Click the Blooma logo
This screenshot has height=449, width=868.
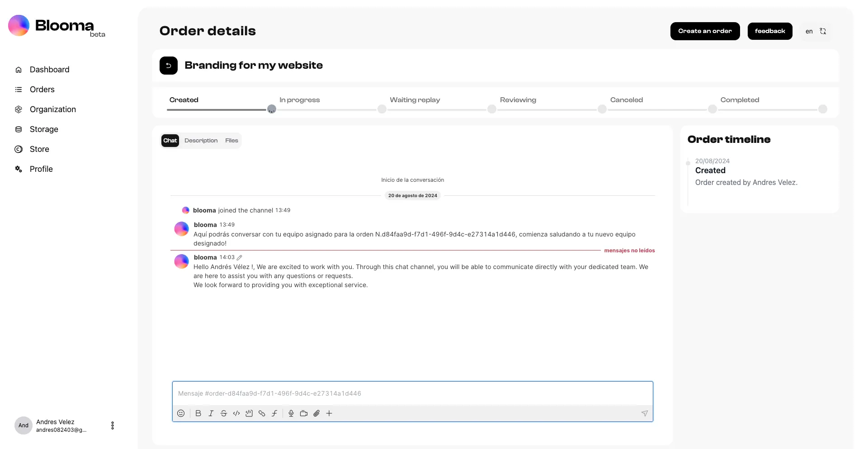(x=57, y=26)
